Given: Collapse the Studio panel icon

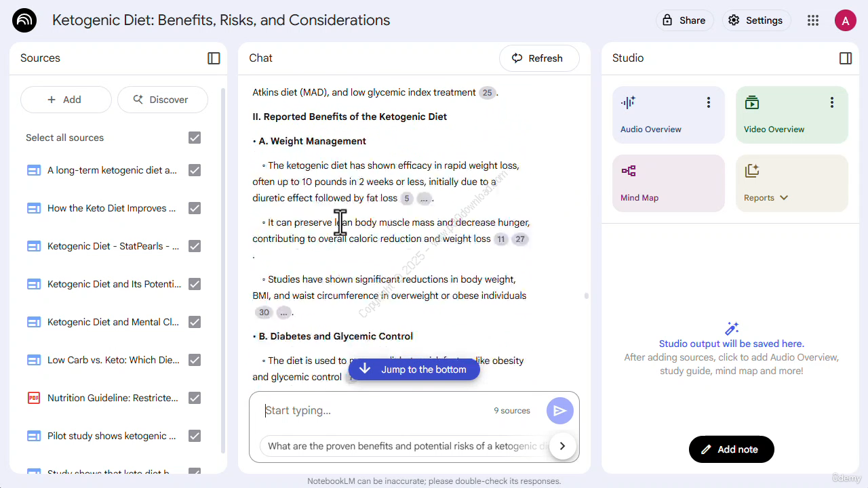Looking at the screenshot, I should pos(846,58).
